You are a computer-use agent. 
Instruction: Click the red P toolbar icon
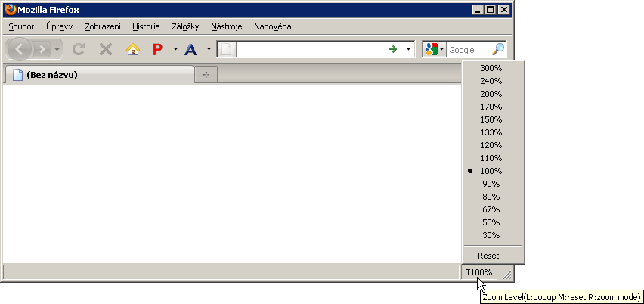[157, 50]
